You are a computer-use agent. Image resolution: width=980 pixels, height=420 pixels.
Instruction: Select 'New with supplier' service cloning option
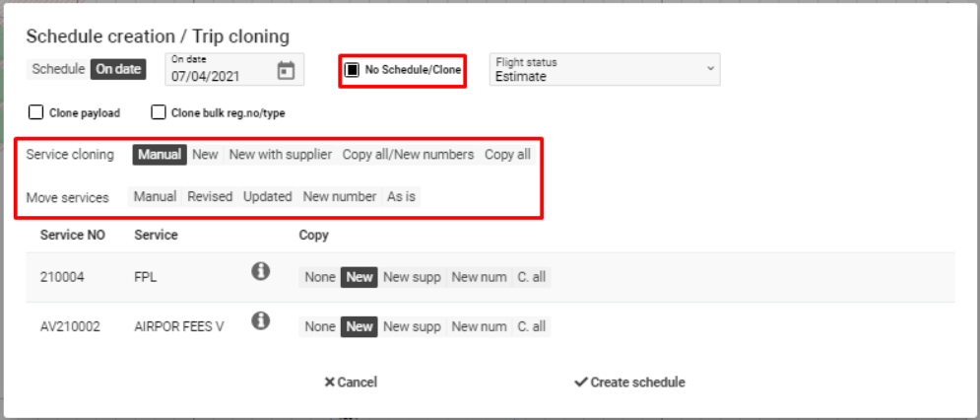[281, 155]
